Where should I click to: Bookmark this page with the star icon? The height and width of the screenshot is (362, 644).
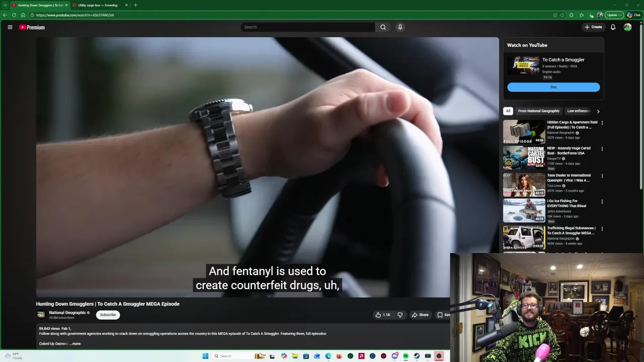(562, 15)
